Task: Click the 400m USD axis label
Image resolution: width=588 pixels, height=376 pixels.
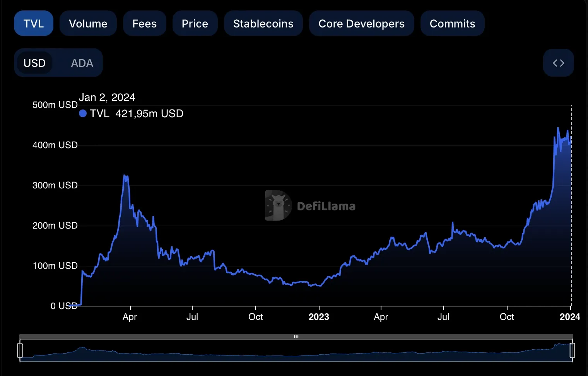Action: 55,145
